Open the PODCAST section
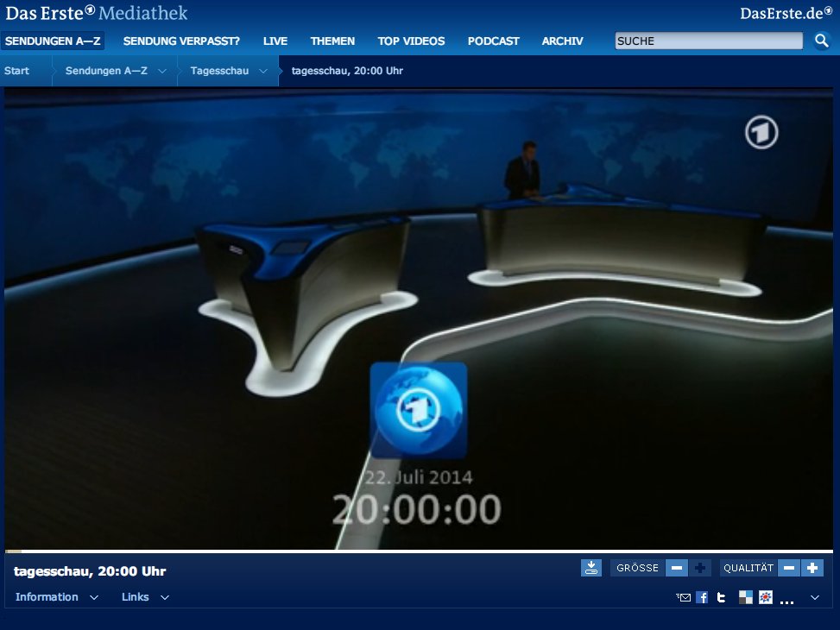Viewport: 840px width, 630px height. point(494,41)
